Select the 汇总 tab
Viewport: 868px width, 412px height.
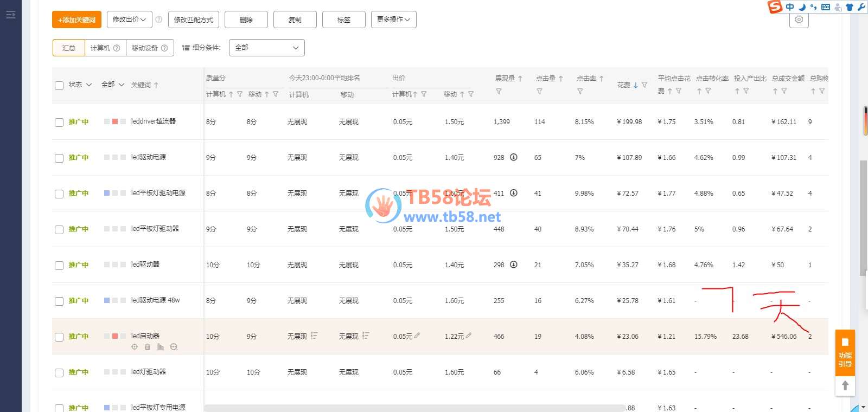[69, 48]
